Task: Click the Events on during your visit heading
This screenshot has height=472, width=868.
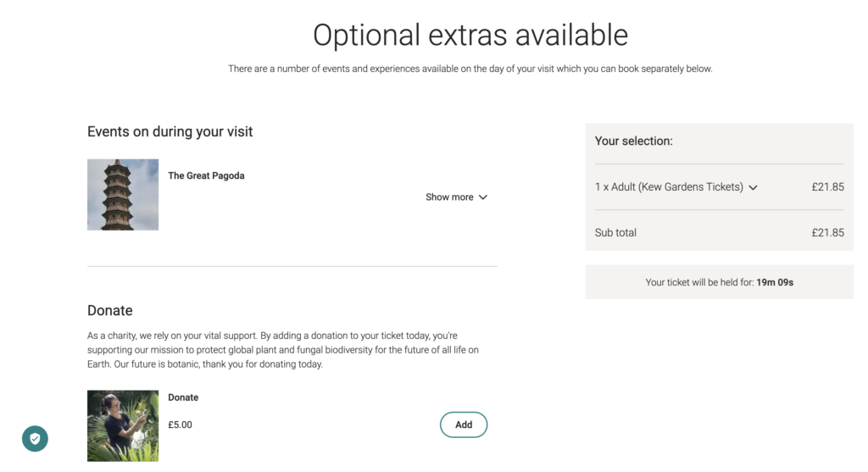Action: pos(170,131)
